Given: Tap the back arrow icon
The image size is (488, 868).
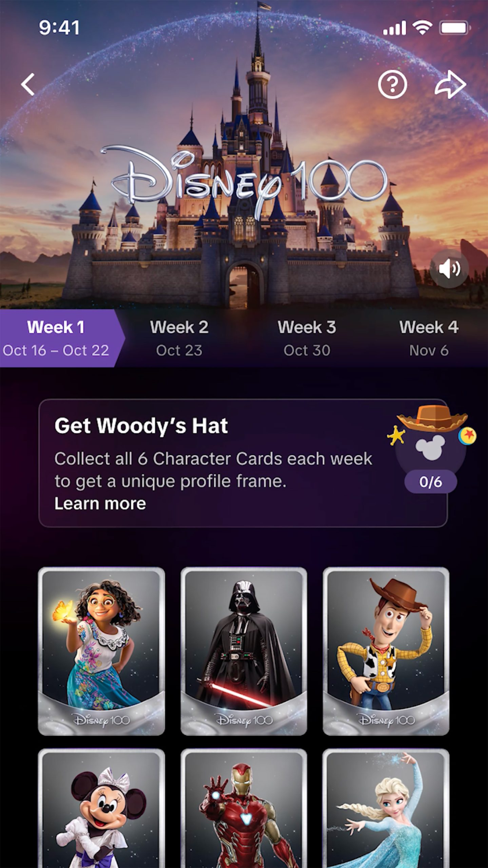Looking at the screenshot, I should (28, 85).
